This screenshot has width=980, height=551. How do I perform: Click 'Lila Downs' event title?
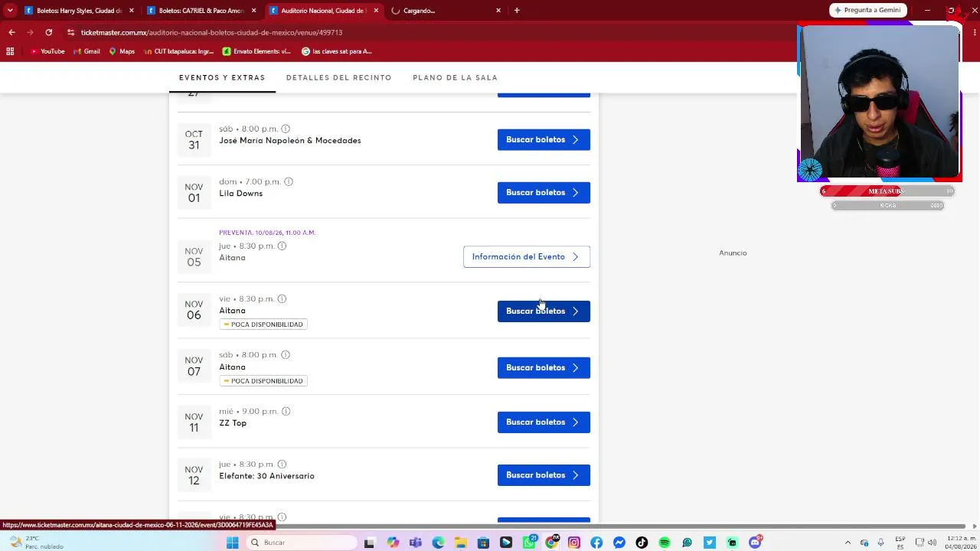click(240, 193)
